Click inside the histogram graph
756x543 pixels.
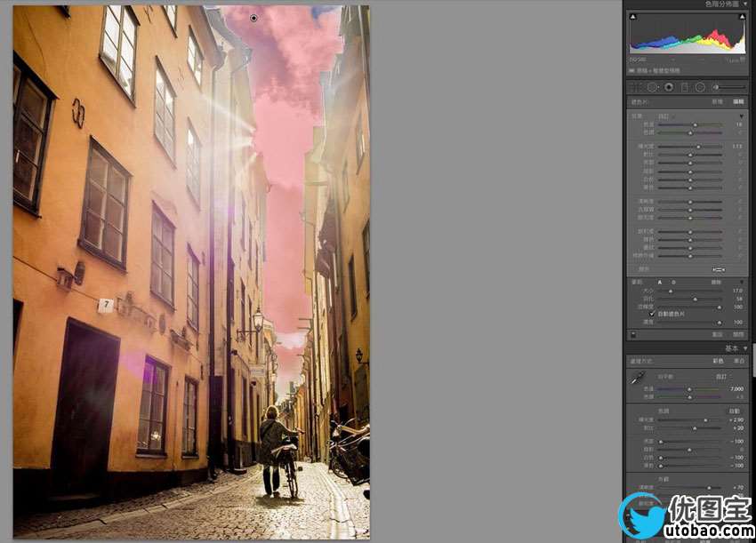688,33
